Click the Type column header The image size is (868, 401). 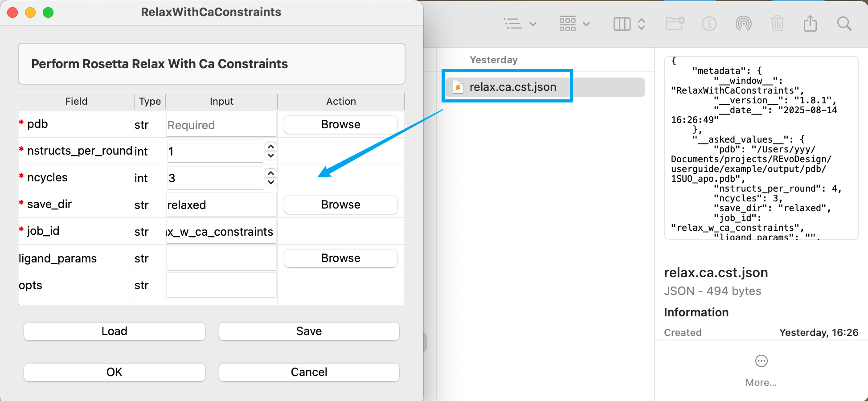click(150, 102)
